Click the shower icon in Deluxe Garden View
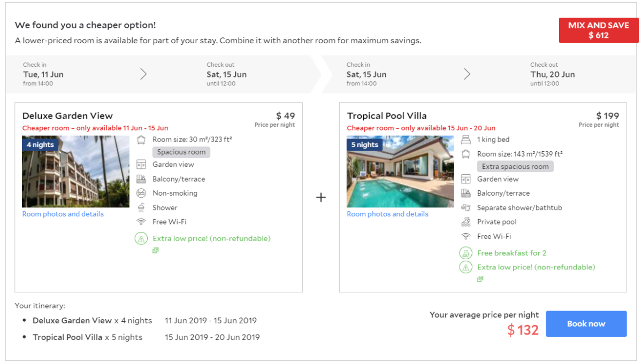This screenshot has width=642, height=364. tap(141, 207)
